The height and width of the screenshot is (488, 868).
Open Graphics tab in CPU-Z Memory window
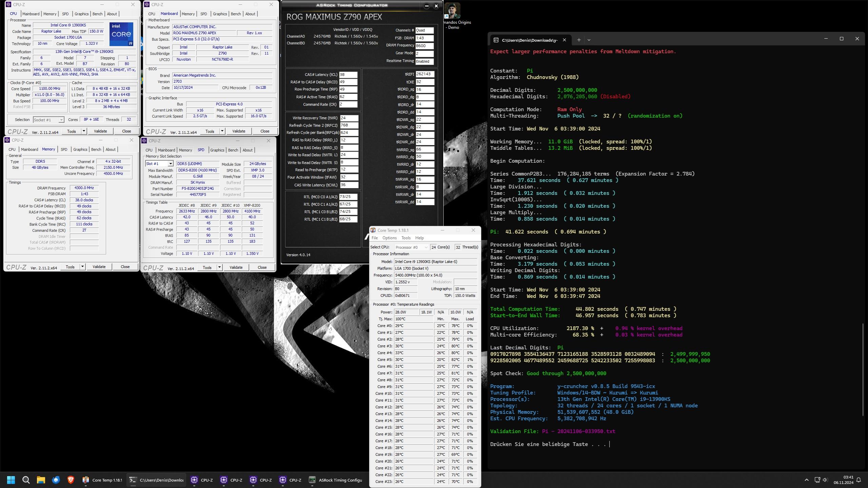[x=80, y=149]
